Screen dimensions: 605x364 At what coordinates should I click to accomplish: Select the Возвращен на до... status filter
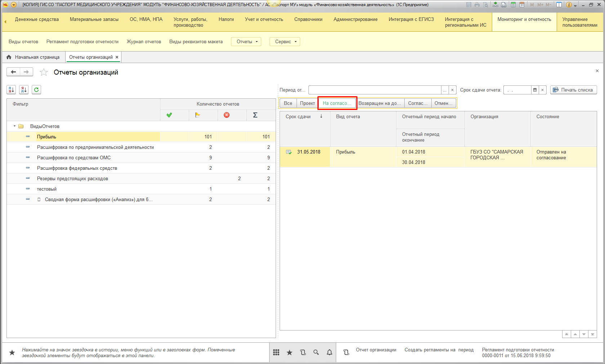click(x=379, y=103)
